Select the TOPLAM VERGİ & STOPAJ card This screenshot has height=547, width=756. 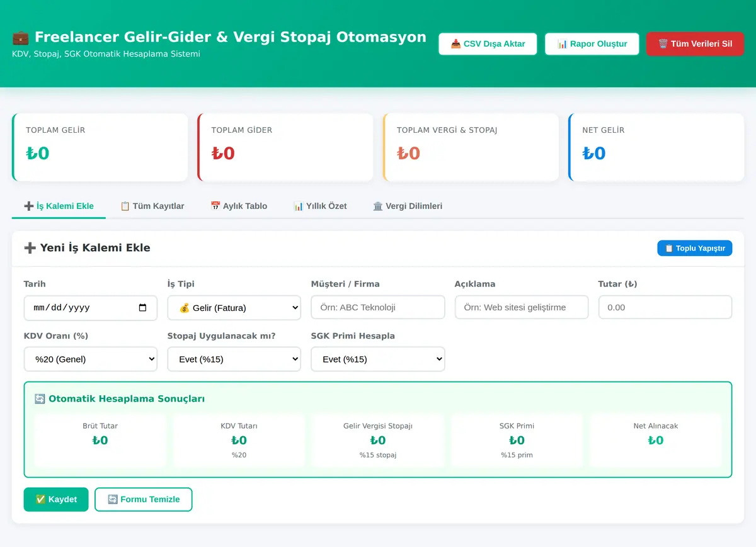pos(471,147)
